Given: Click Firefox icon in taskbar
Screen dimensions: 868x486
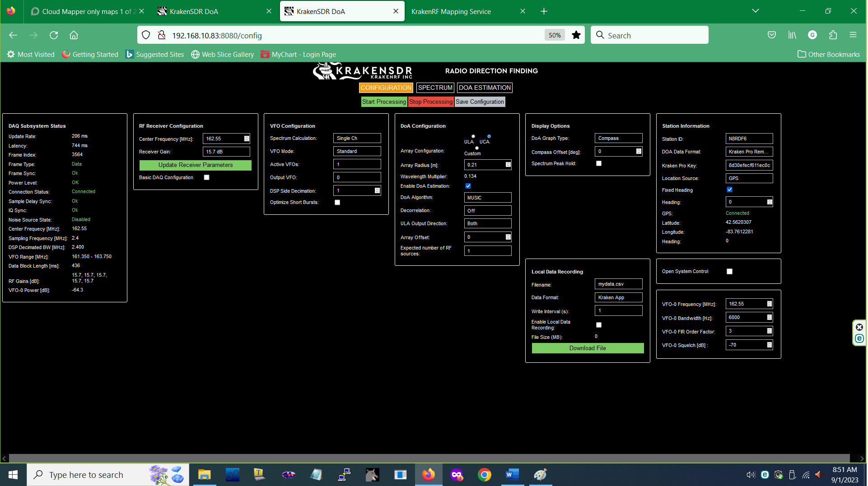Looking at the screenshot, I should click(428, 475).
